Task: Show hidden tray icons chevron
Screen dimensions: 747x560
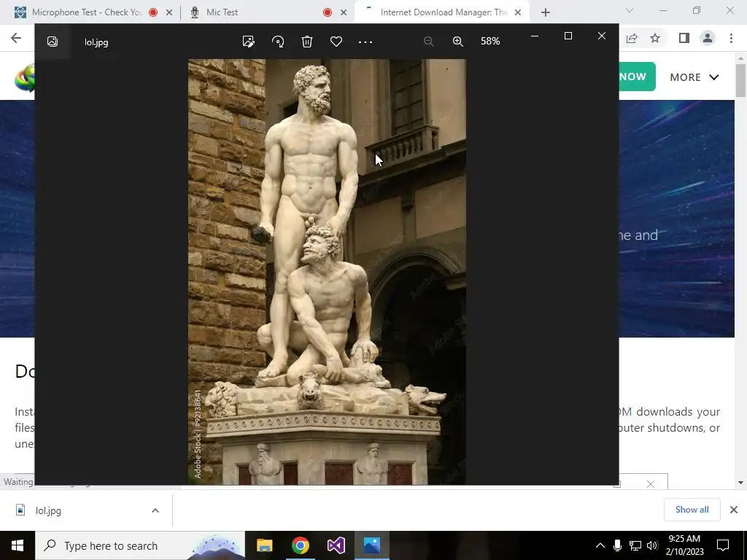Action: pos(600,545)
